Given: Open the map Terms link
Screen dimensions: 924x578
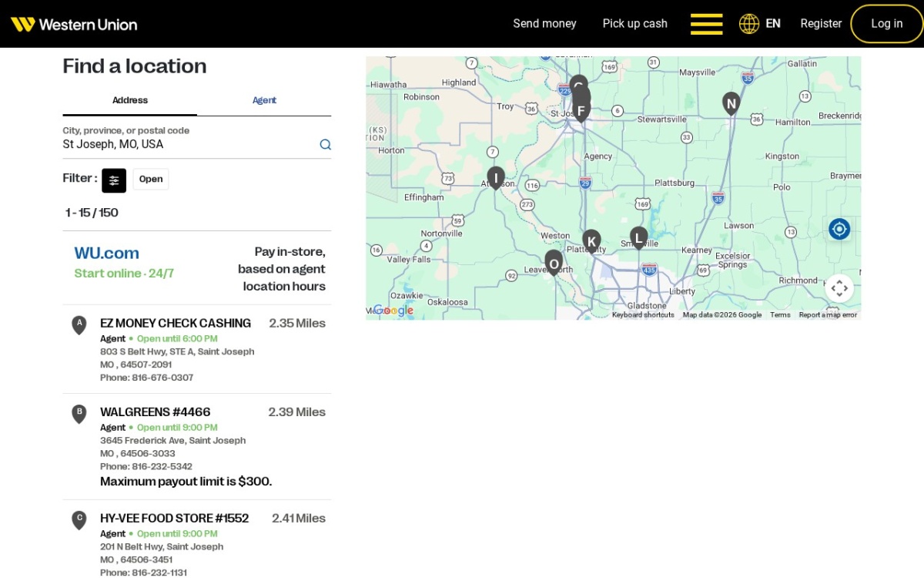Looking at the screenshot, I should [x=780, y=314].
